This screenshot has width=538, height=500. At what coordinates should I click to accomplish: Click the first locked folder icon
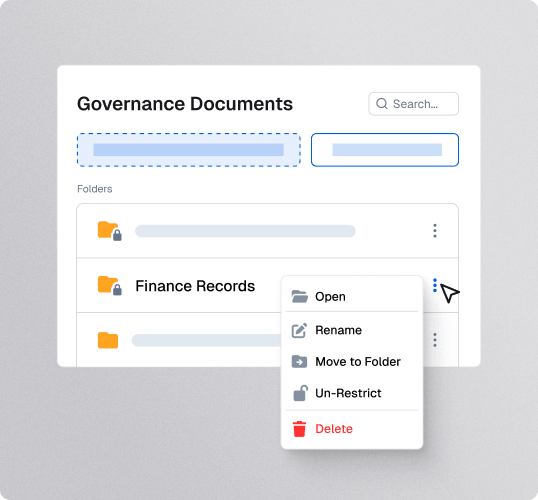click(x=109, y=231)
